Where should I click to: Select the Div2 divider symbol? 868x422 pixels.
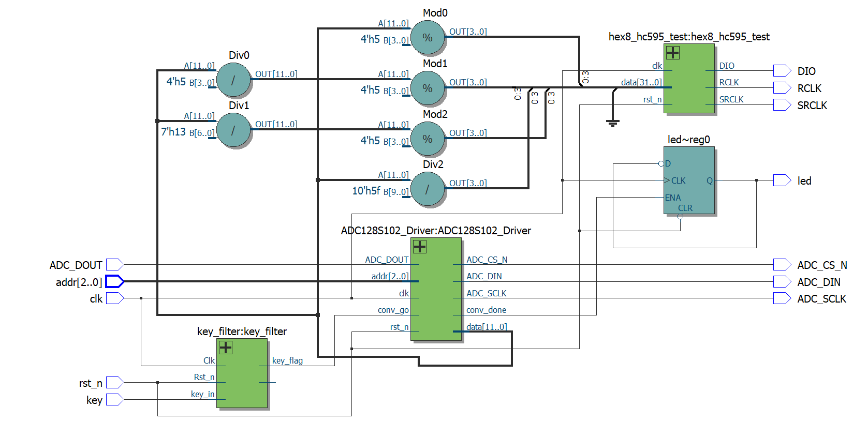point(428,190)
